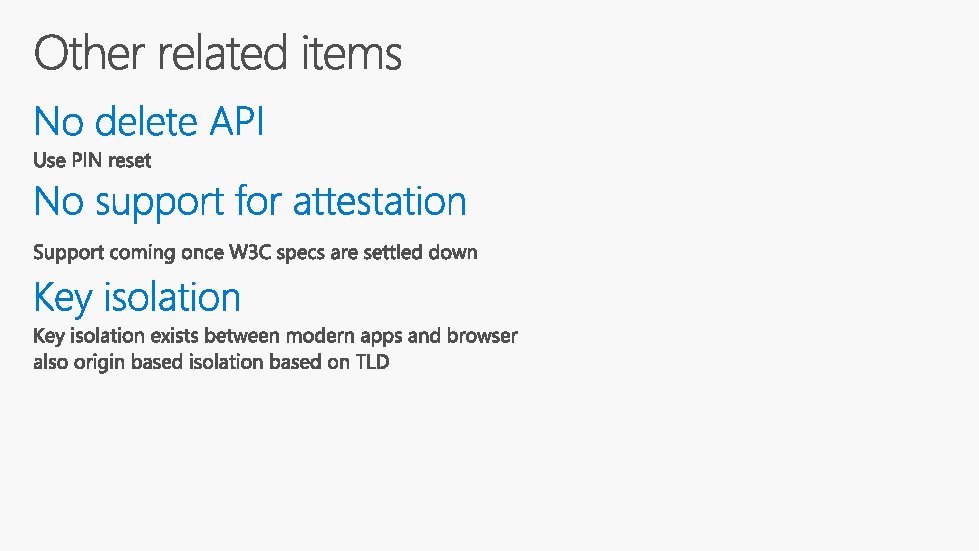979x551 pixels.
Task: Click the word 'browser' in the Key isolation description
Action: pos(482,335)
